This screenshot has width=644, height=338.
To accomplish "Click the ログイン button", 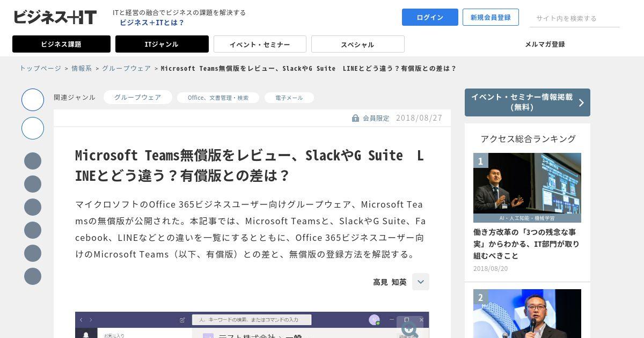I will tap(430, 17).
